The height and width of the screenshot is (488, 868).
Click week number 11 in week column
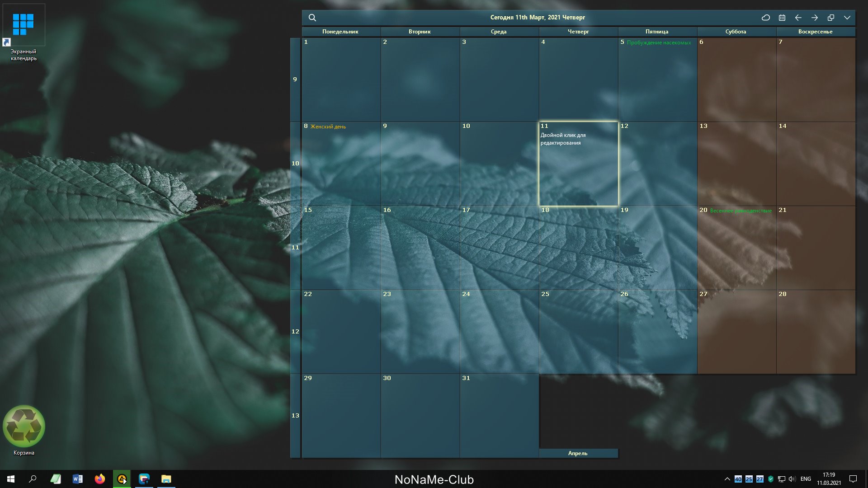point(295,248)
